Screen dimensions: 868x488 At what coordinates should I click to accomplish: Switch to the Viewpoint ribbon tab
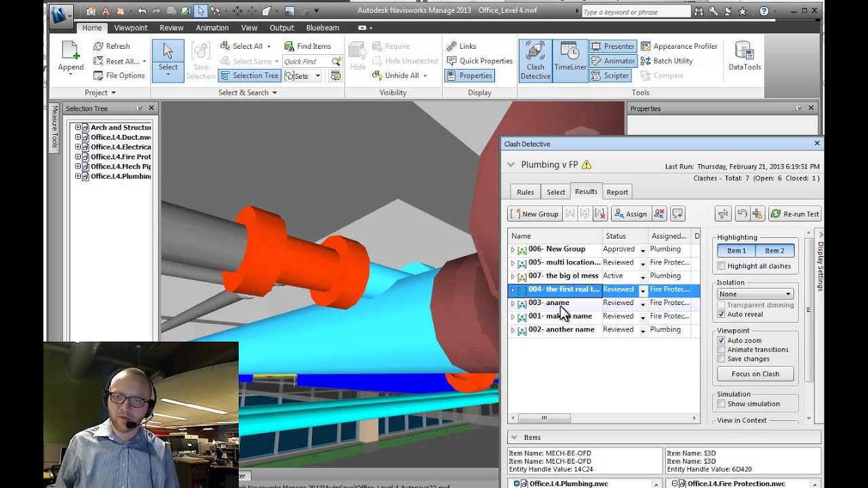[x=131, y=28]
